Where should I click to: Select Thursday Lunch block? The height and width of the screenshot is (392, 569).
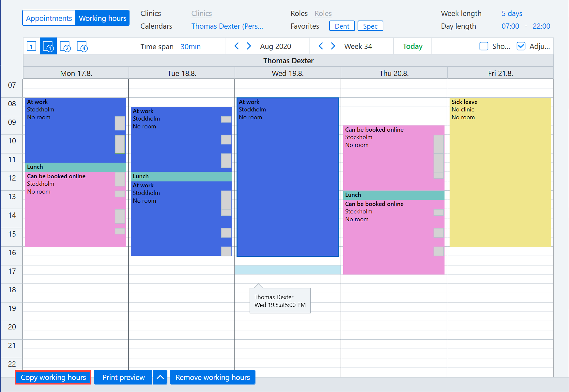click(394, 195)
